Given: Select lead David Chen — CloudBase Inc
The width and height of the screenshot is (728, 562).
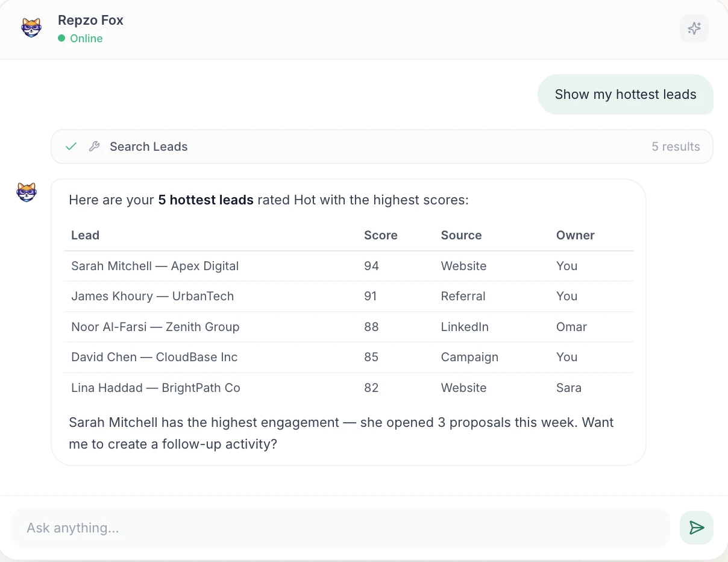Looking at the screenshot, I should pos(154,357).
